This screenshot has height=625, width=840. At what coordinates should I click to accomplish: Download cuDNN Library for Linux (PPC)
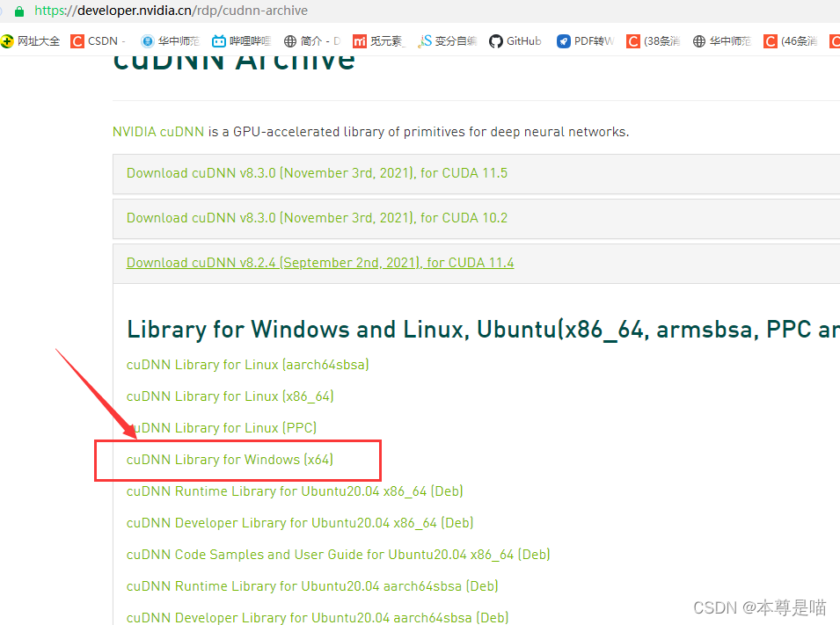click(x=222, y=428)
